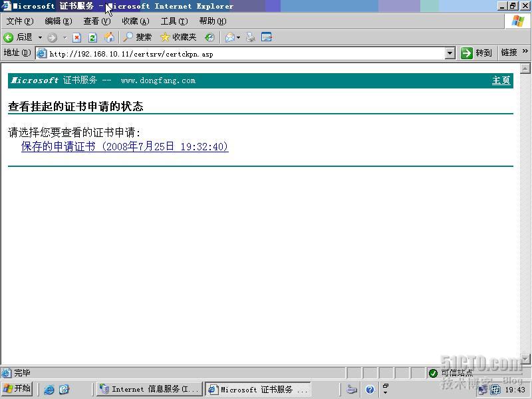Print the page with the printer icon

[251, 37]
